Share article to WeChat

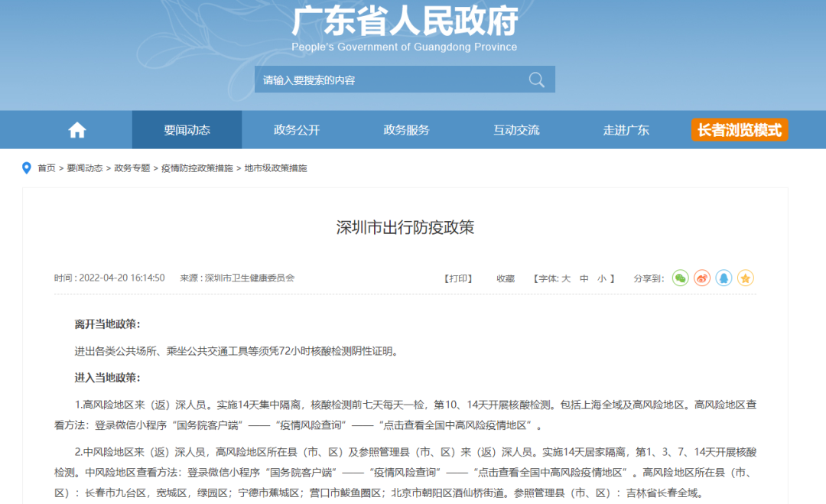click(680, 278)
